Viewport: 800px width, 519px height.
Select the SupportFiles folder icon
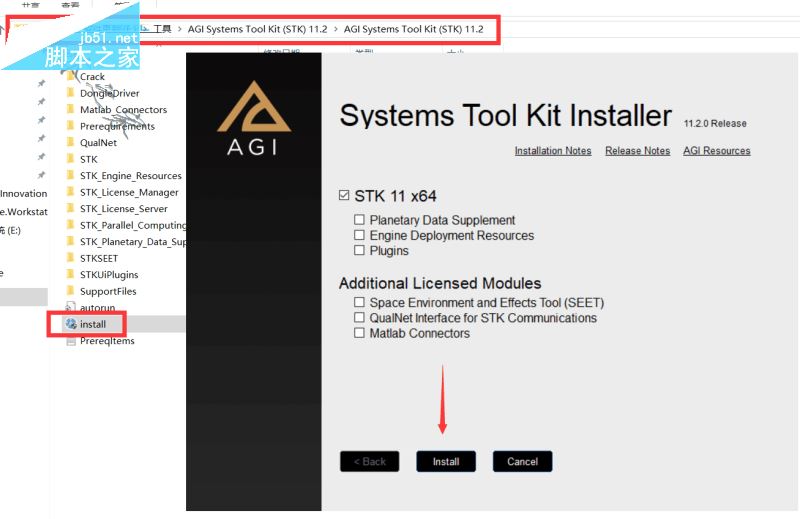(x=71, y=291)
